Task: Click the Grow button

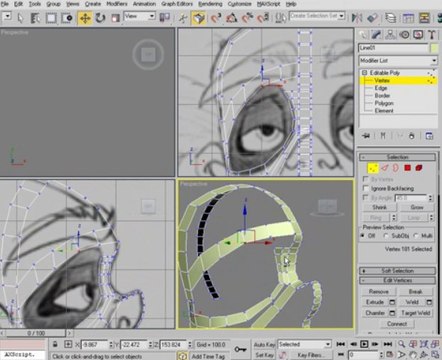Action: pyautogui.click(x=417, y=207)
